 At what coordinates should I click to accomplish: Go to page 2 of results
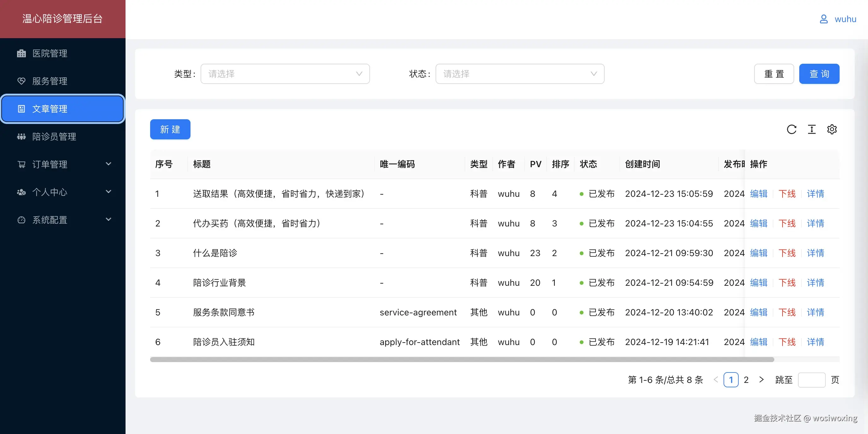pos(746,380)
